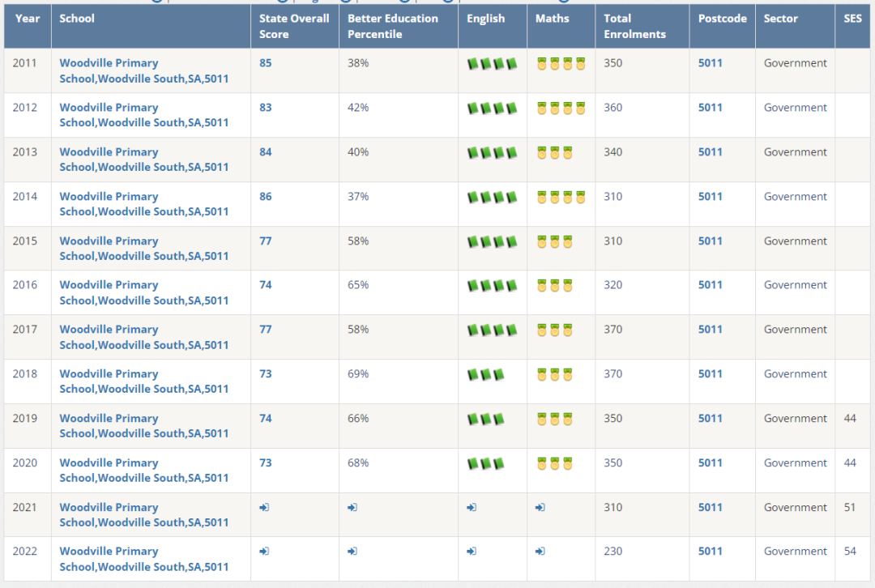
Task: Open the 2014 Woodville Primary School link
Action: pos(144,204)
